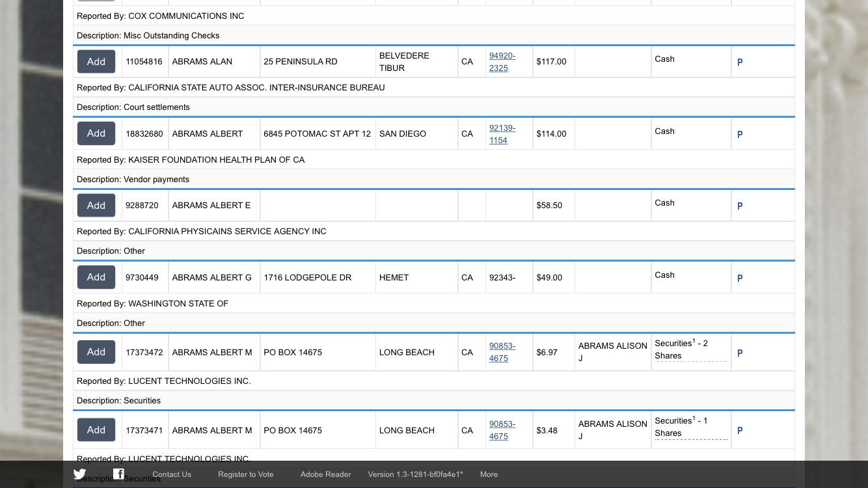Select amount $58.50
Viewport: 868px width, 488px height.
(x=550, y=206)
